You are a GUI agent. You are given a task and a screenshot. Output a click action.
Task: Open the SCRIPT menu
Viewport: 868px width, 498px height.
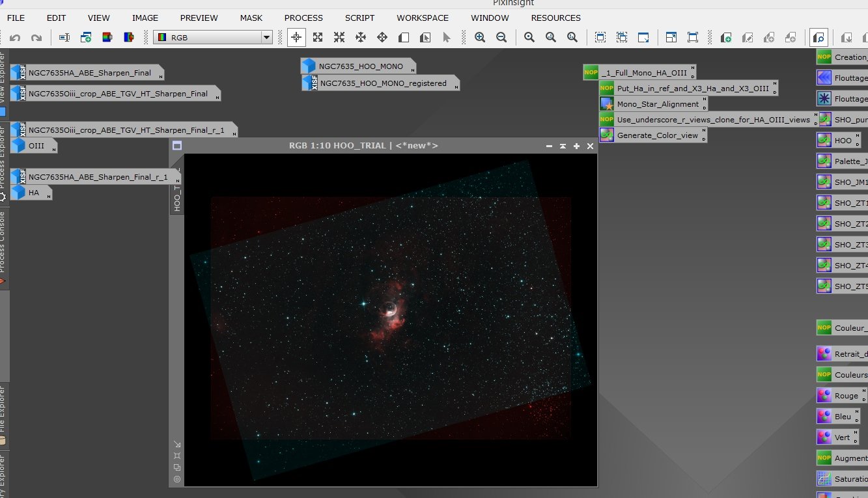pyautogui.click(x=359, y=18)
